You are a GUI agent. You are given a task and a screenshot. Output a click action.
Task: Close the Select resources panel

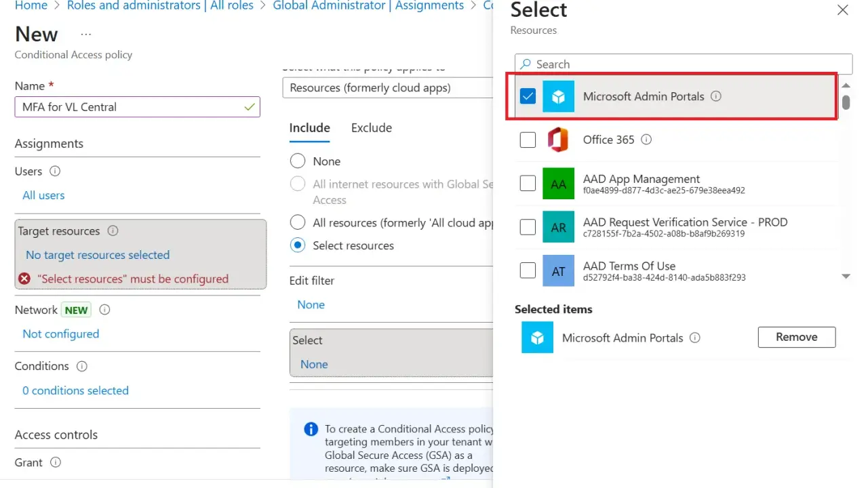click(x=842, y=10)
